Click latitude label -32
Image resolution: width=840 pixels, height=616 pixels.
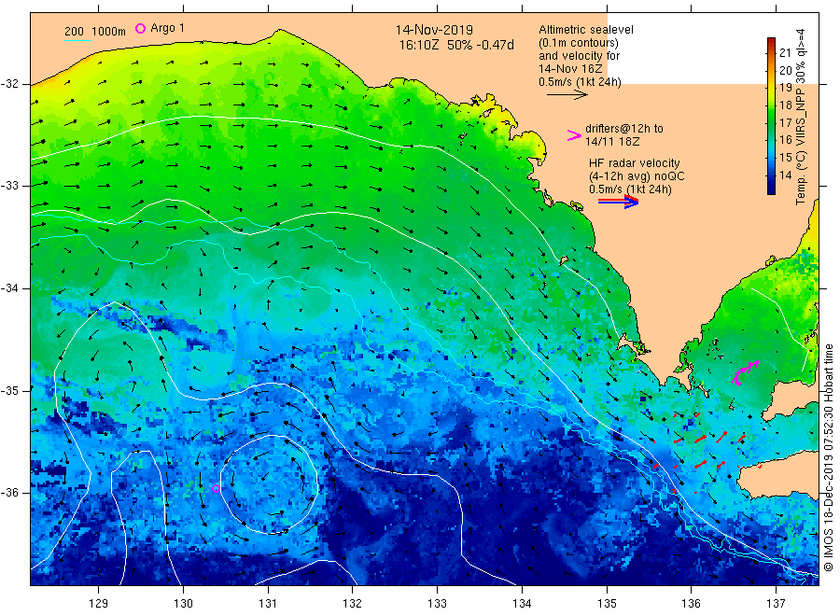pyautogui.click(x=9, y=84)
